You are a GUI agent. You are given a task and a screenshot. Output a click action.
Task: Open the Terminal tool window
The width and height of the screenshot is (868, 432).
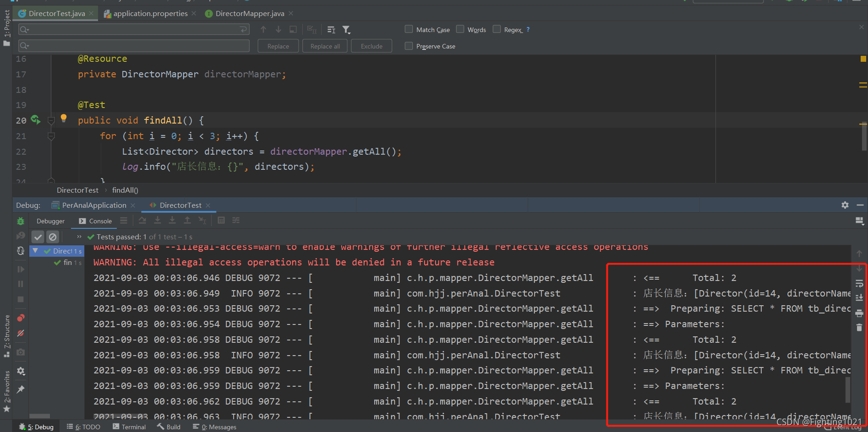pos(129,427)
